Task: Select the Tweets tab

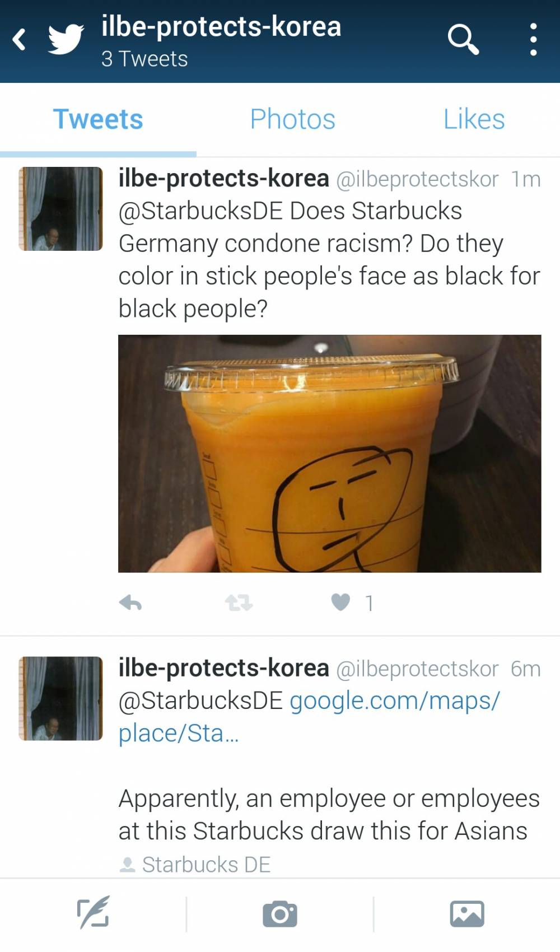Action: tap(98, 119)
